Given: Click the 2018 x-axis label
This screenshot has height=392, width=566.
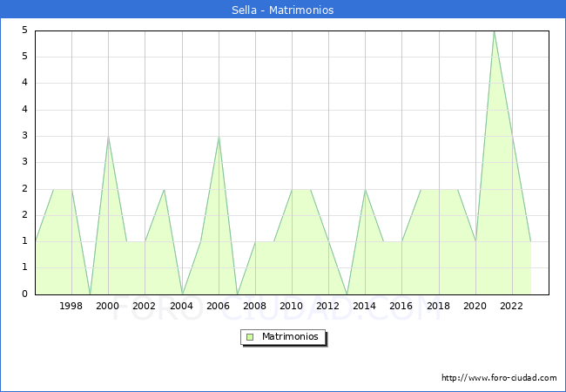Looking at the screenshot, I should tap(438, 306).
